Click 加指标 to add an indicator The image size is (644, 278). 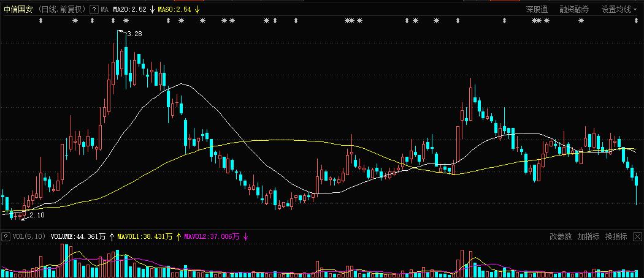pos(589,236)
